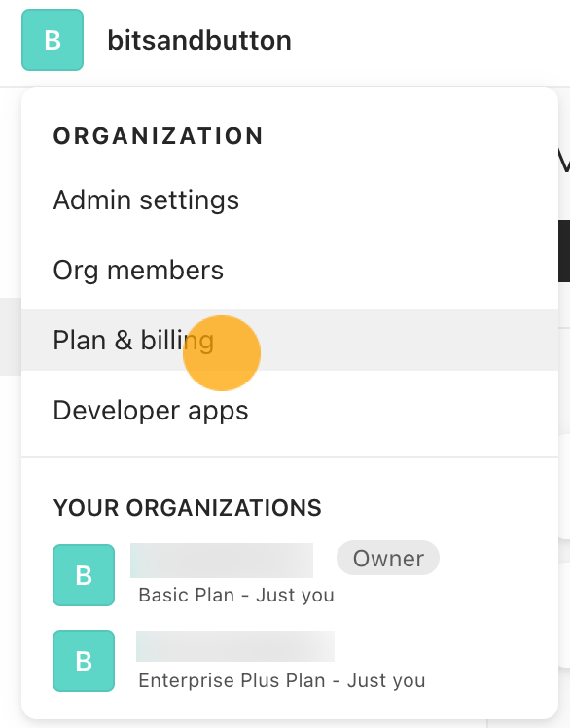This screenshot has width=570, height=728.
Task: Click the white rounded control at right of Developer apps
Action: click(564, 486)
